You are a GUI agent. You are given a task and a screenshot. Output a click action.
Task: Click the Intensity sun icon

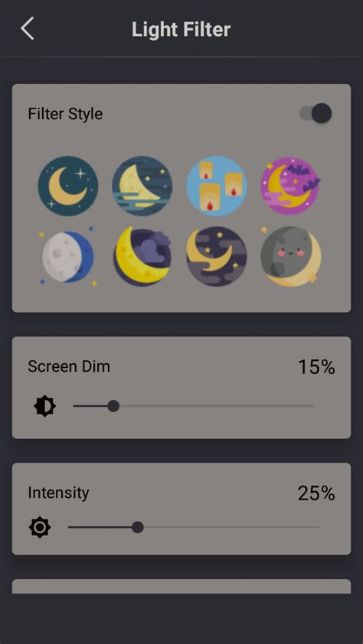pos(40,527)
